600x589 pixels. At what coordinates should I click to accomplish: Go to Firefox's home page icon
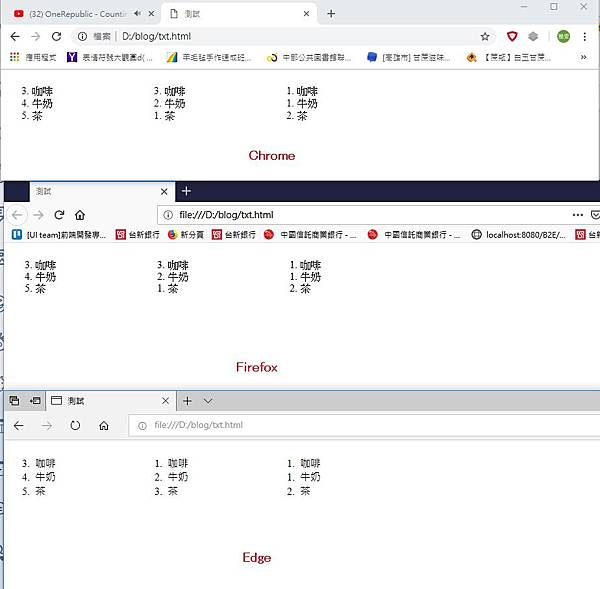[80, 215]
